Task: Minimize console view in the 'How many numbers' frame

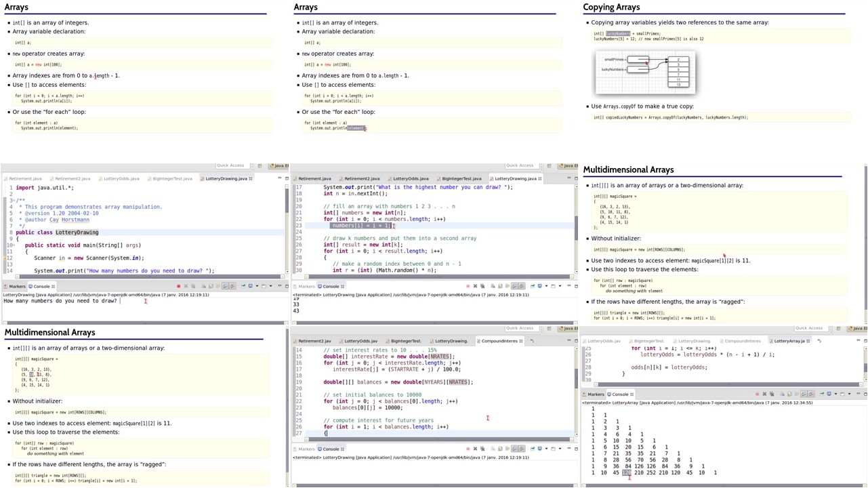Action: 280,286
